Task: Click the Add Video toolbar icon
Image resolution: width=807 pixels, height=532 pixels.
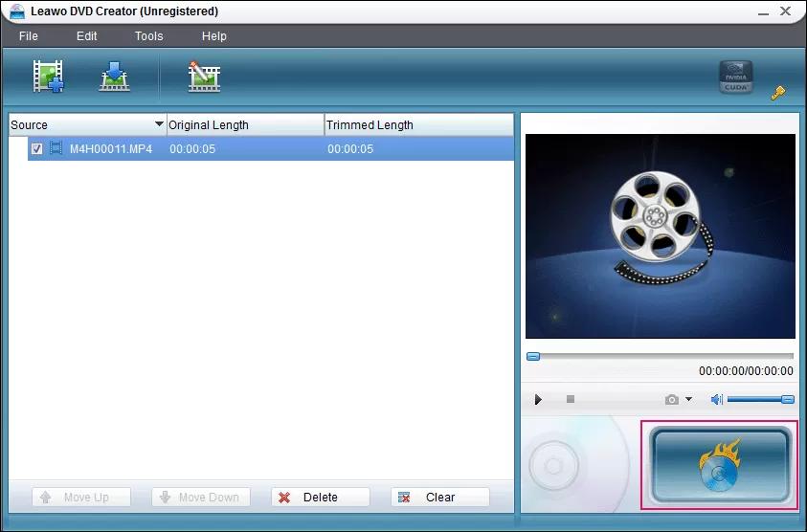Action: 48,77
